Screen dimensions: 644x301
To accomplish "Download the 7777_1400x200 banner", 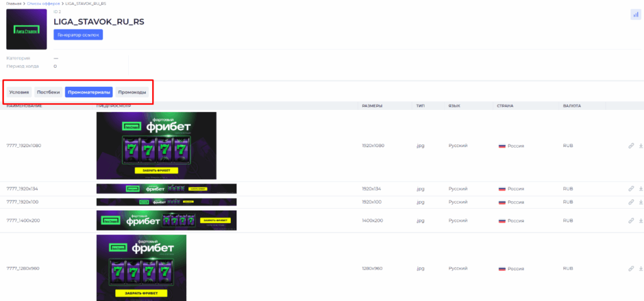I will point(641,221).
